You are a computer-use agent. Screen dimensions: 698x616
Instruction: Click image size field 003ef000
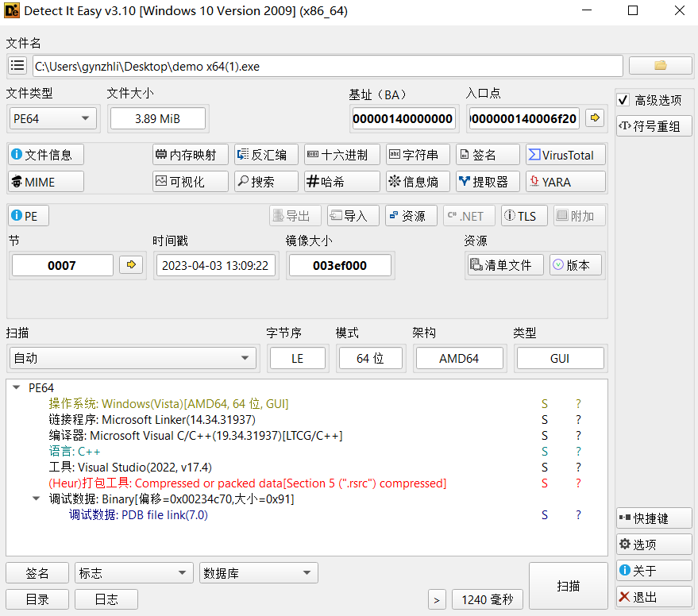point(340,265)
